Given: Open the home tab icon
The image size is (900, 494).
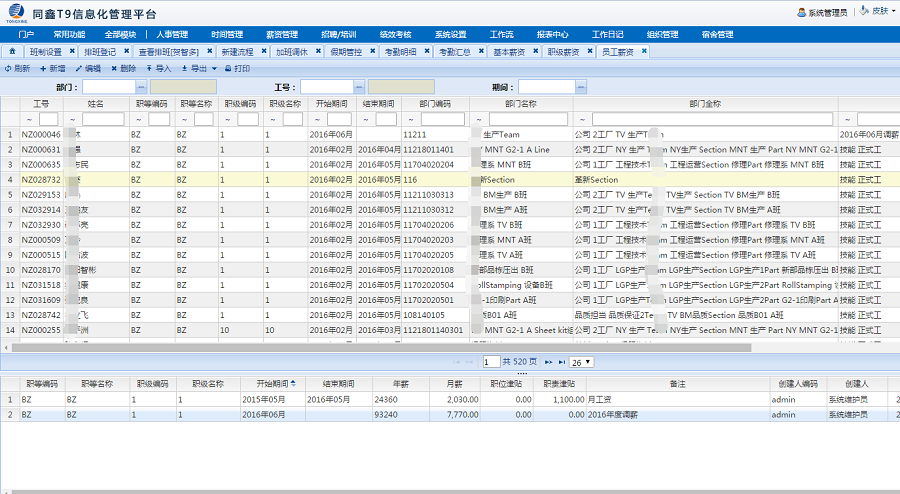Looking at the screenshot, I should click(x=12, y=51).
